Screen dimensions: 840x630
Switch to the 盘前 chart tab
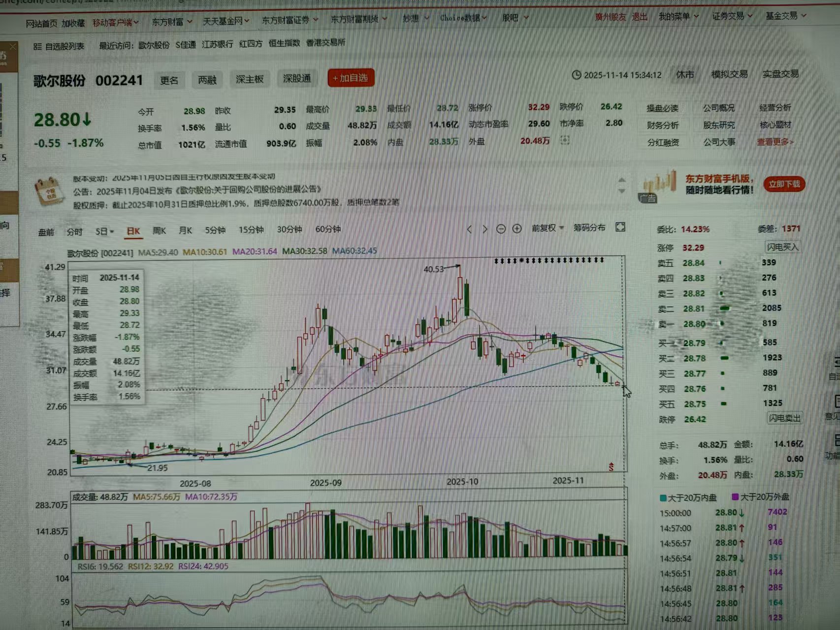click(x=46, y=232)
